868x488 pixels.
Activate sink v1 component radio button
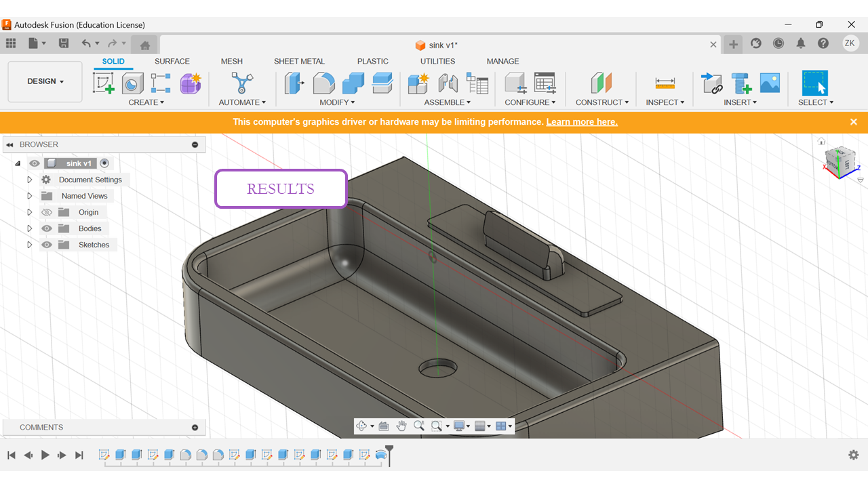(104, 163)
